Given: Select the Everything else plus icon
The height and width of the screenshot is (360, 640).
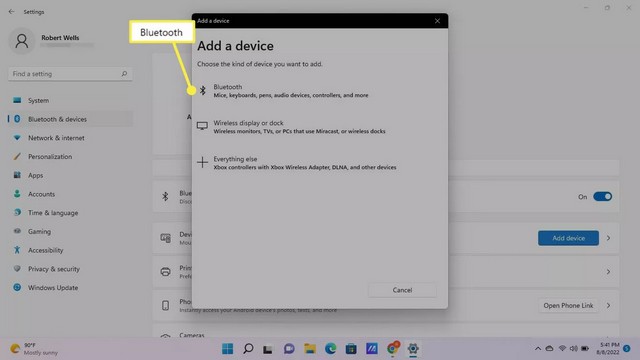Looking at the screenshot, I should pos(202,162).
